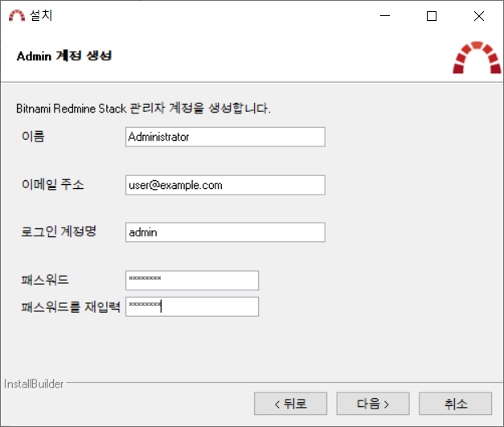The width and height of the screenshot is (504, 427).
Task: Click the 패스워드 label
Action: pos(45,280)
